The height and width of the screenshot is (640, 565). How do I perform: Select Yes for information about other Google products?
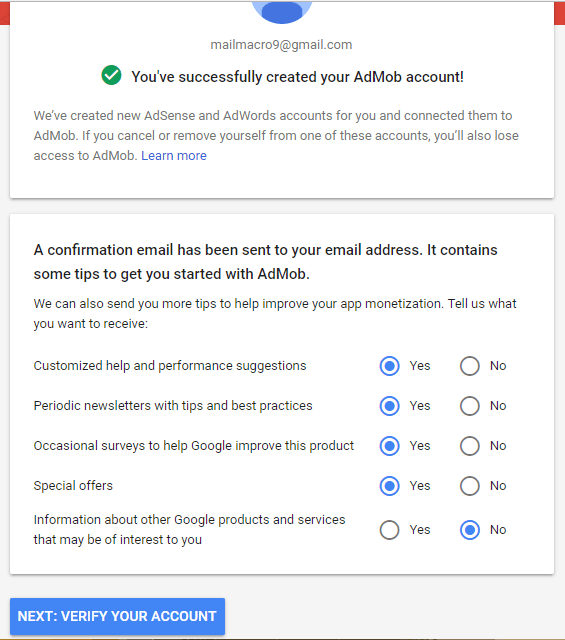(x=389, y=530)
